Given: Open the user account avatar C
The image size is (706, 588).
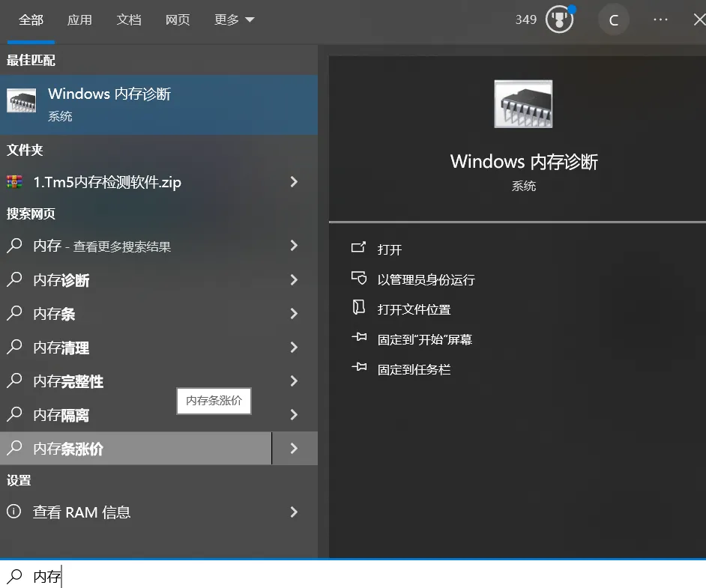Looking at the screenshot, I should 614,19.
